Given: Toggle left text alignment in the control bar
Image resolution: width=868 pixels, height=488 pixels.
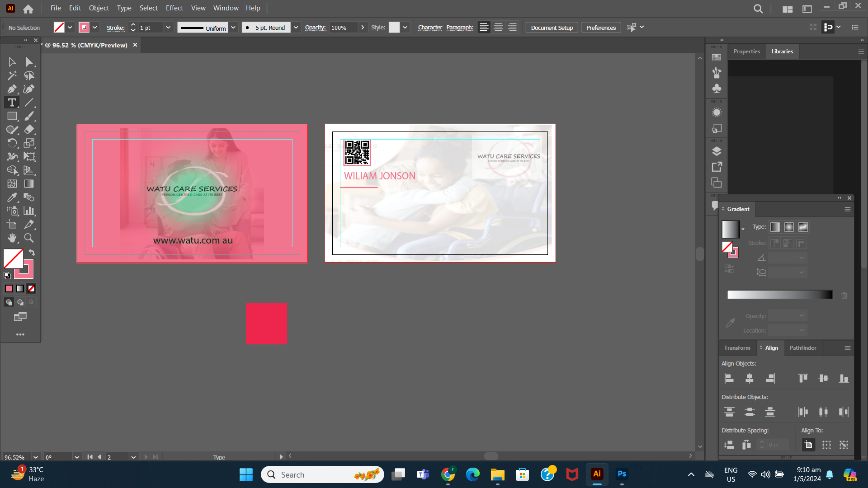Looking at the screenshot, I should point(484,27).
